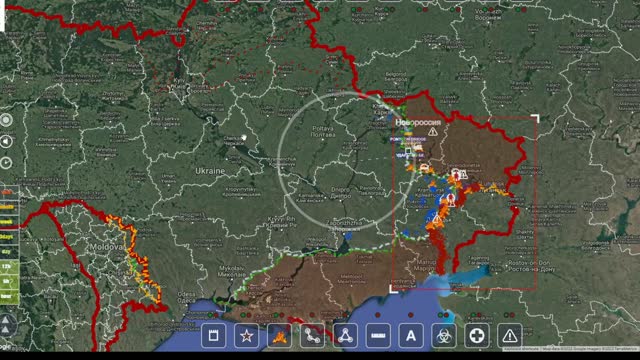
Task: Select the letter A text label tool
Action: [411, 336]
